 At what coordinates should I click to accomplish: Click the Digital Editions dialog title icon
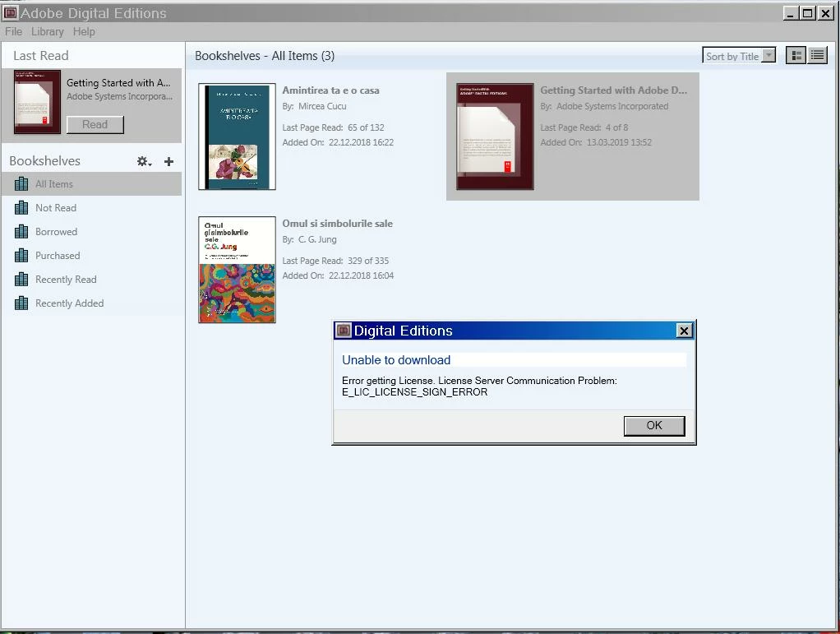click(343, 331)
